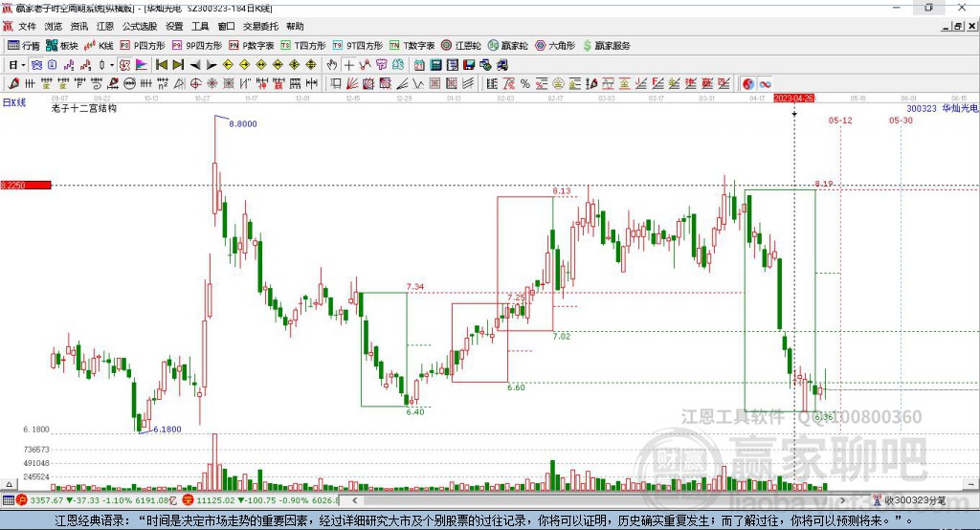Click the multicolor triangle chart icon
The height and width of the screenshot is (530, 980).
click(x=142, y=65)
